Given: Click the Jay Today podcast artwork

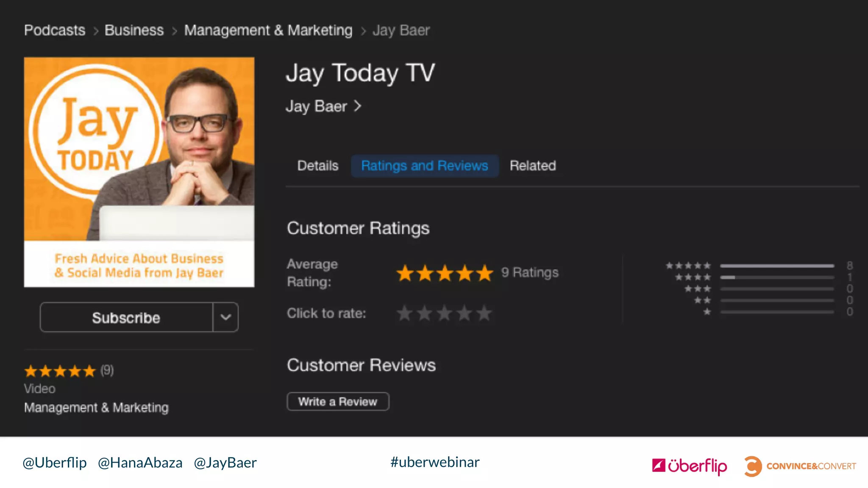Looking at the screenshot, I should 139,172.
